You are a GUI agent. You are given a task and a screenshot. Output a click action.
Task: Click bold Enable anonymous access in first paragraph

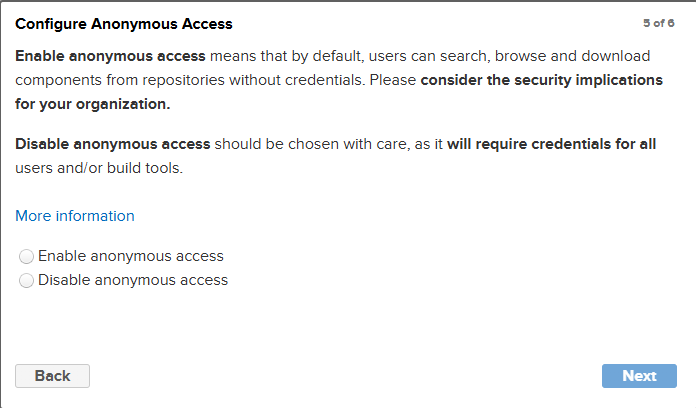pos(110,55)
